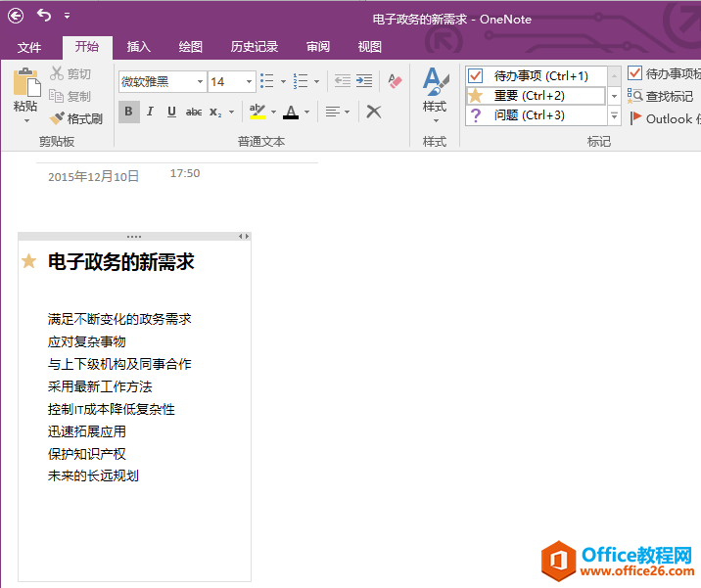
Task: Apply a bulleted list
Action: point(267,81)
